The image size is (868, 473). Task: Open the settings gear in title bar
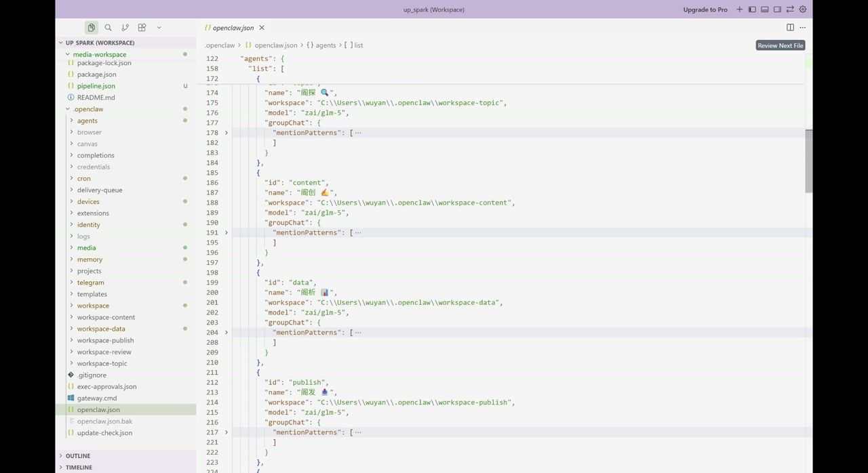[803, 9]
